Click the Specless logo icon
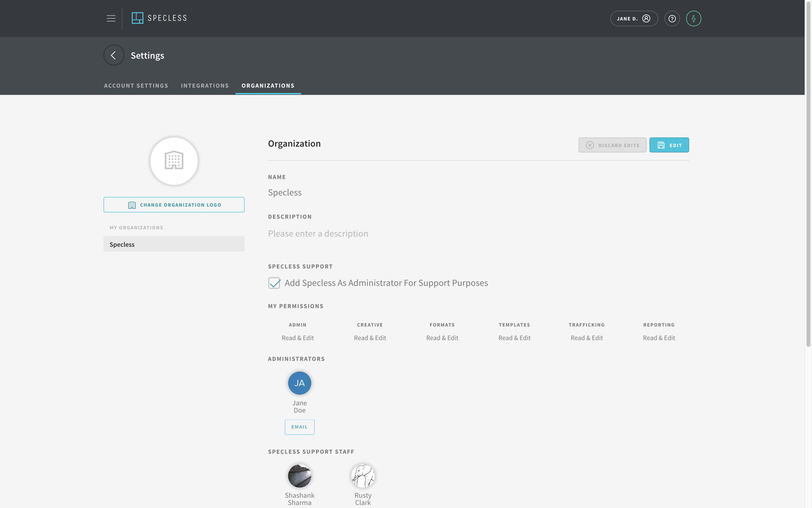Image resolution: width=812 pixels, height=508 pixels. [137, 18]
